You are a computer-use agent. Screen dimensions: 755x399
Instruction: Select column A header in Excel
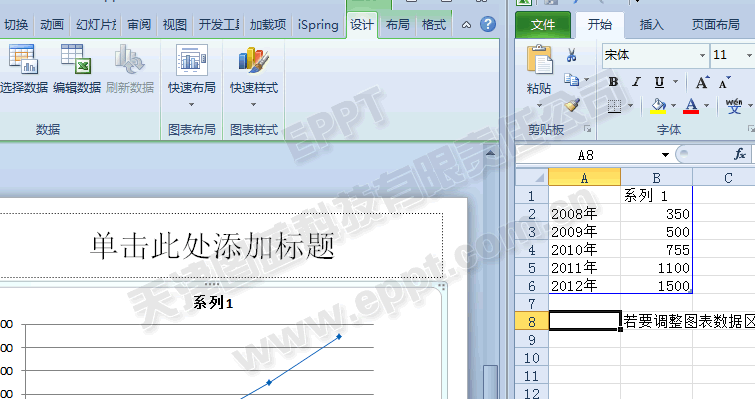584,178
